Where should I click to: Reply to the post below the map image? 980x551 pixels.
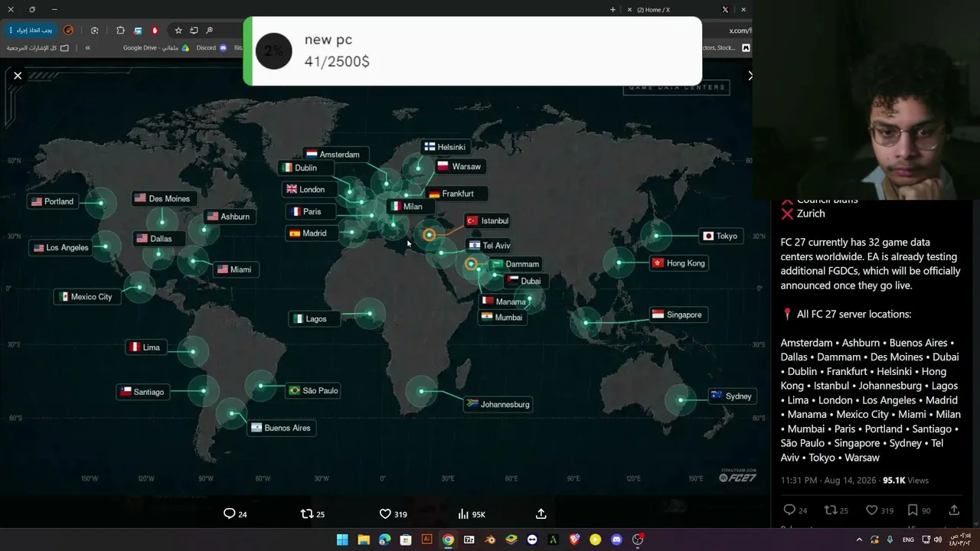235,514
